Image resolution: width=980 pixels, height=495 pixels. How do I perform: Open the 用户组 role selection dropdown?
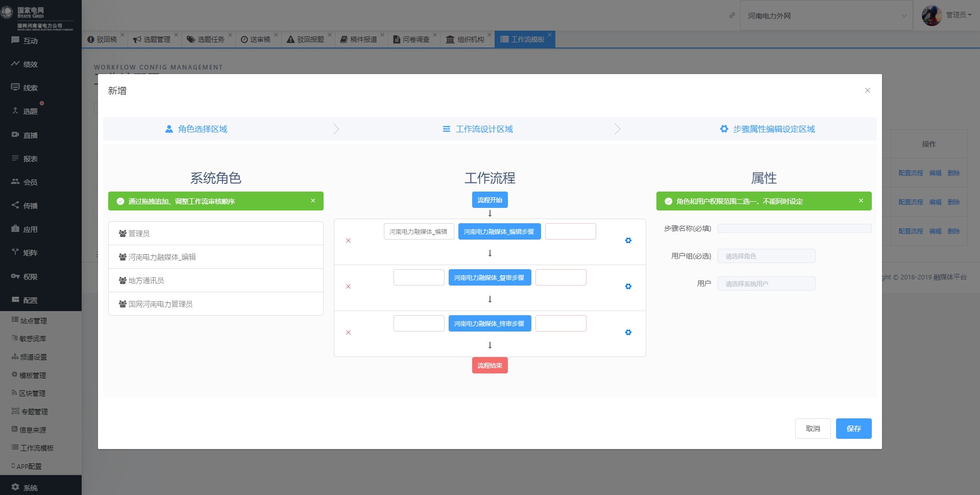766,256
